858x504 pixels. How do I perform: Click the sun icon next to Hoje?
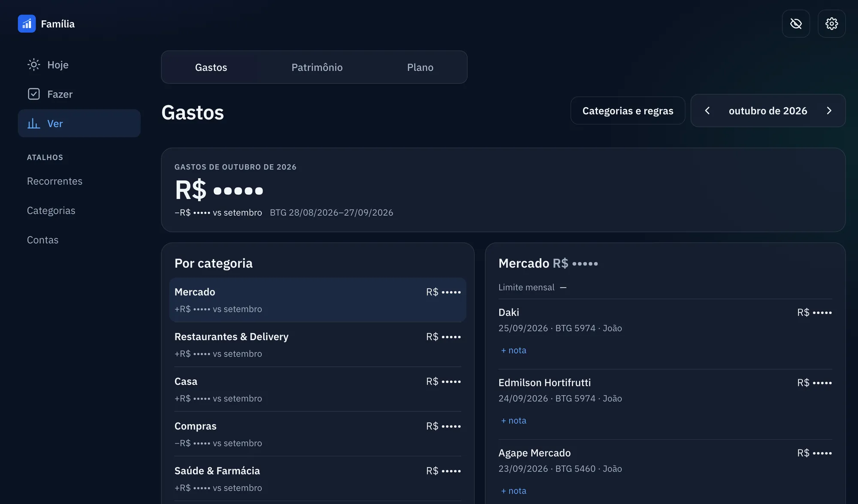(x=33, y=64)
